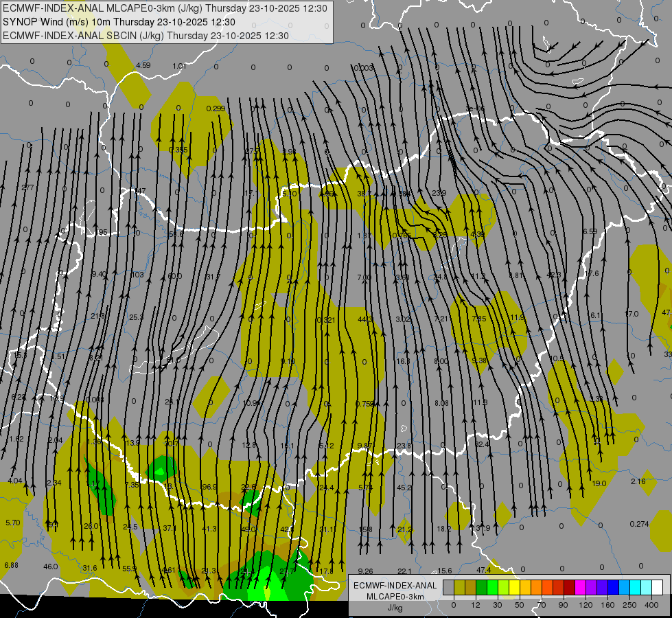This screenshot has height=618, width=672.
Task: Click the 96.9 value on the map
Action: (209, 487)
